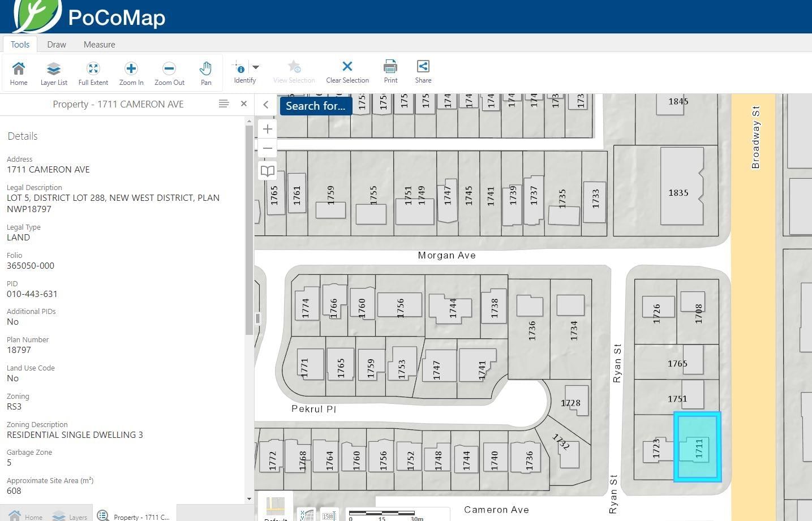The width and height of the screenshot is (812, 521).
Task: Expand the Identify dropdown arrow
Action: [x=256, y=67]
